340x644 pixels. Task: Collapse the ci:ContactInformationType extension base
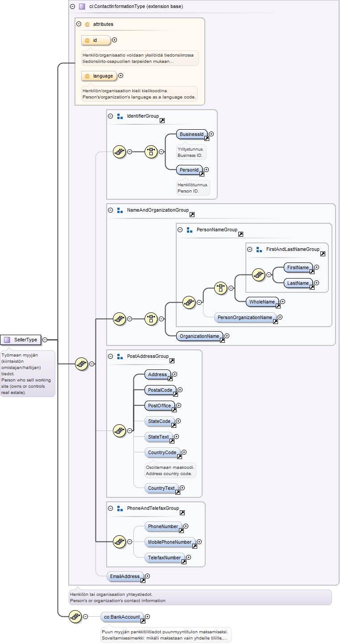(x=72, y=7)
